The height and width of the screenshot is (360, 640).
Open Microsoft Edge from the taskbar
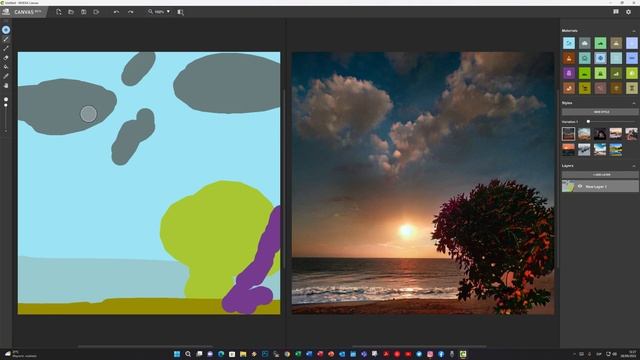pos(221,354)
